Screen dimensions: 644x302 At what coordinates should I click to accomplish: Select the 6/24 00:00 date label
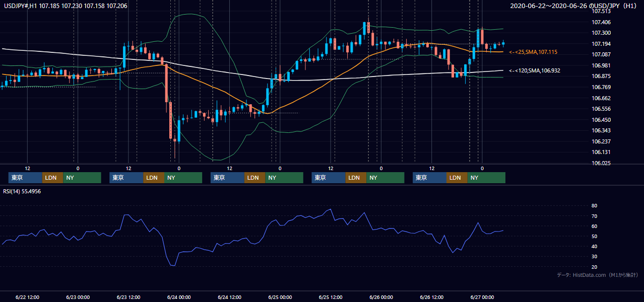pyautogui.click(x=179, y=297)
